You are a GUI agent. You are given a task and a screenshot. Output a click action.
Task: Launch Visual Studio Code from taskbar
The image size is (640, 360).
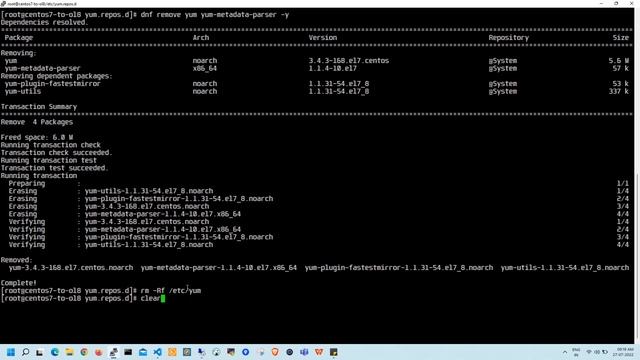coord(158,352)
